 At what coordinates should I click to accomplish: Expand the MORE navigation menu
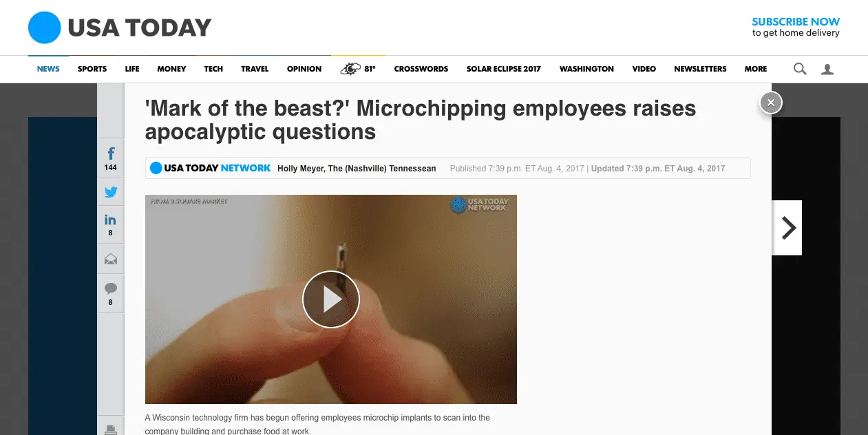755,69
